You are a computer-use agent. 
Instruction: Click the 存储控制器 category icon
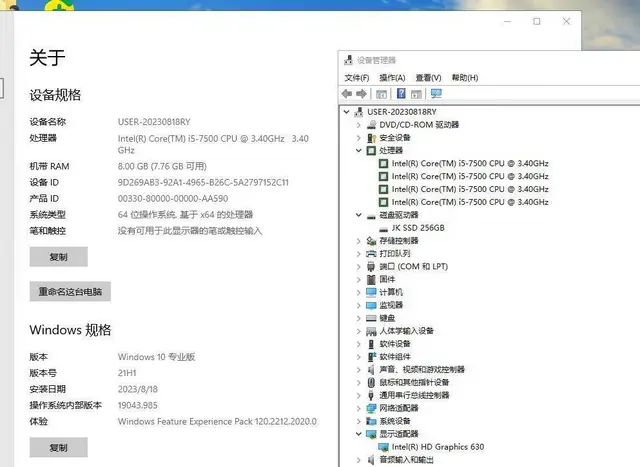coord(371,241)
